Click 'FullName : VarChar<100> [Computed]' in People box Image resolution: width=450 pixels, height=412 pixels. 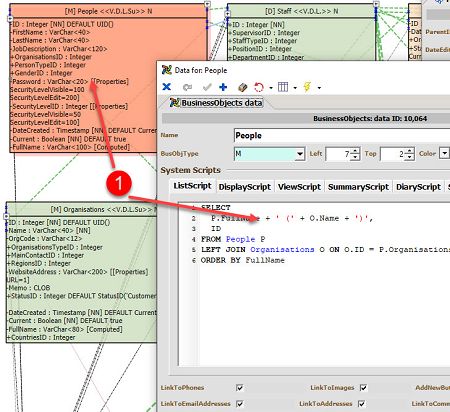71,147
